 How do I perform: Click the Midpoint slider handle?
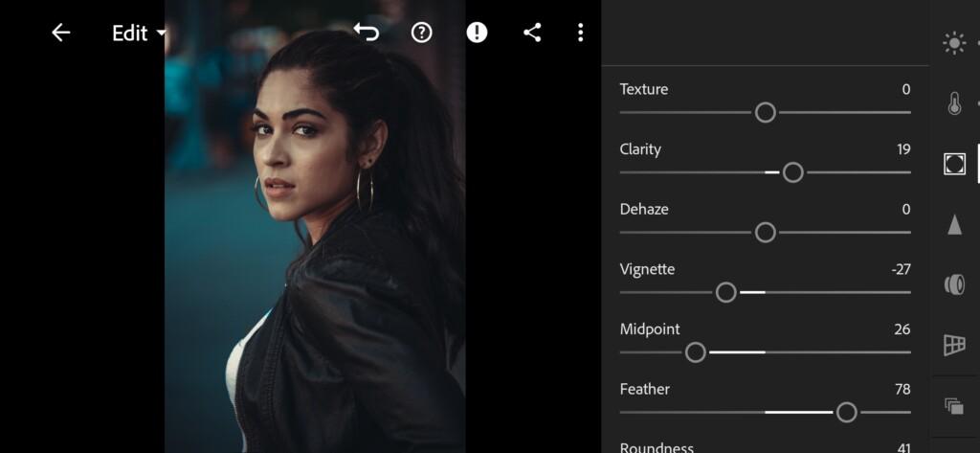point(695,352)
